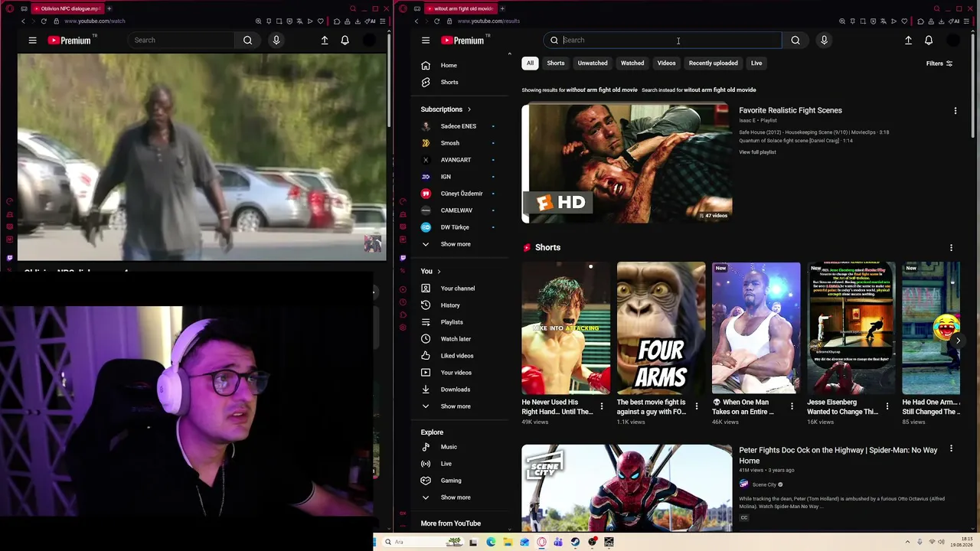Viewport: 980px width, 551px height.
Task: Open options menu for Favorite Realistic Fight Scenes
Action: (x=955, y=111)
